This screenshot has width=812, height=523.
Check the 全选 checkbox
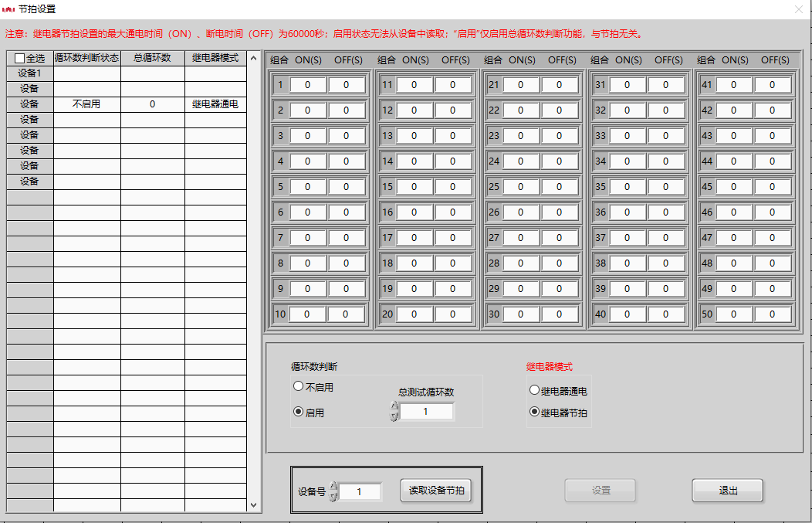(20, 58)
